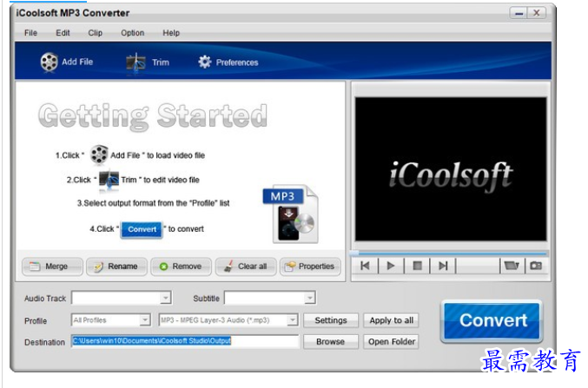
Task: Click the Settings button
Action: [x=331, y=320]
